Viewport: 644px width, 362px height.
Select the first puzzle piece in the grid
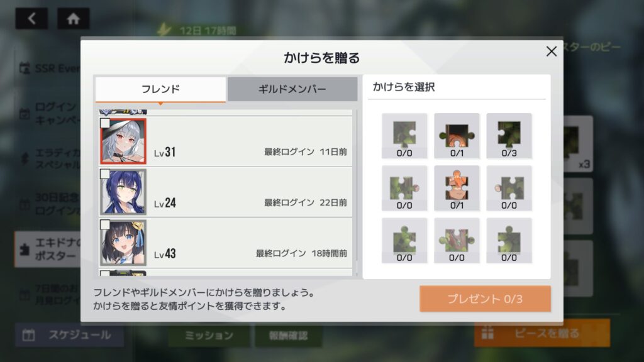coord(404,136)
